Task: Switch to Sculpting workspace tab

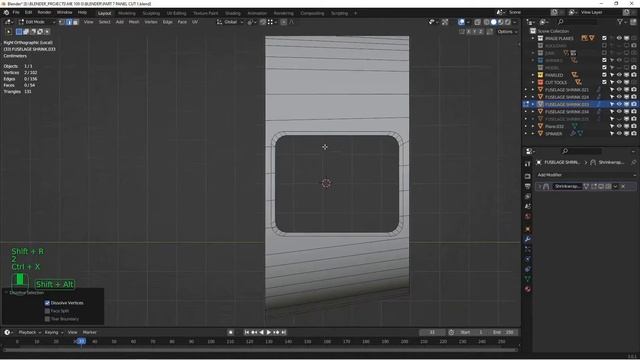Action: point(151,13)
